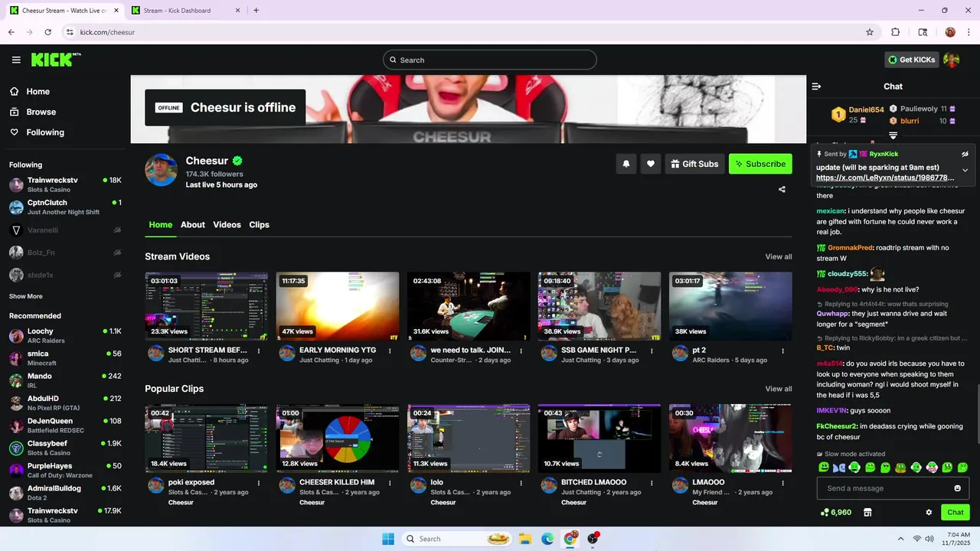Open Microsoft Edge from taskbar

click(547, 539)
